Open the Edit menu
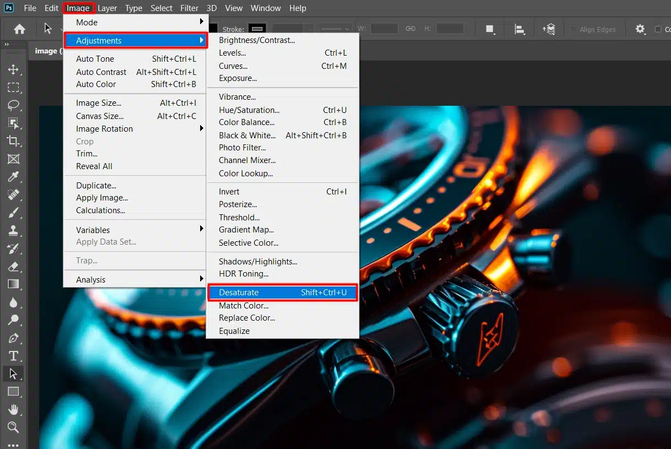The width and height of the screenshot is (671, 449). (51, 8)
